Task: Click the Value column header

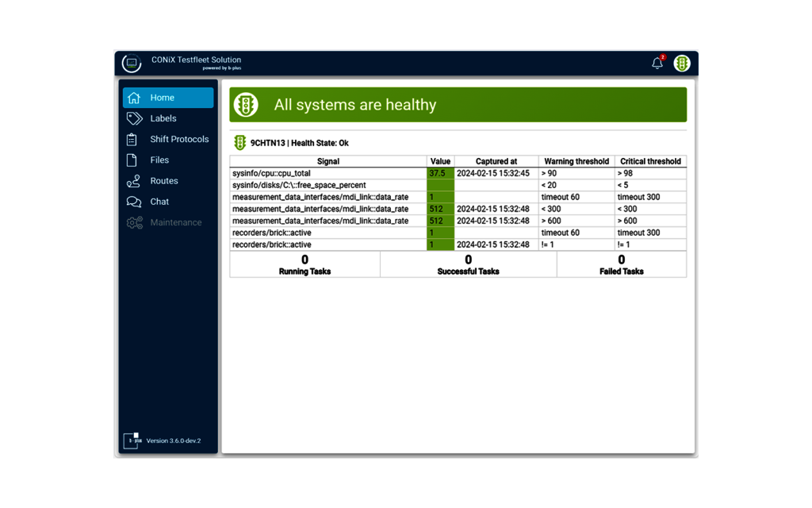Action: [x=440, y=161]
